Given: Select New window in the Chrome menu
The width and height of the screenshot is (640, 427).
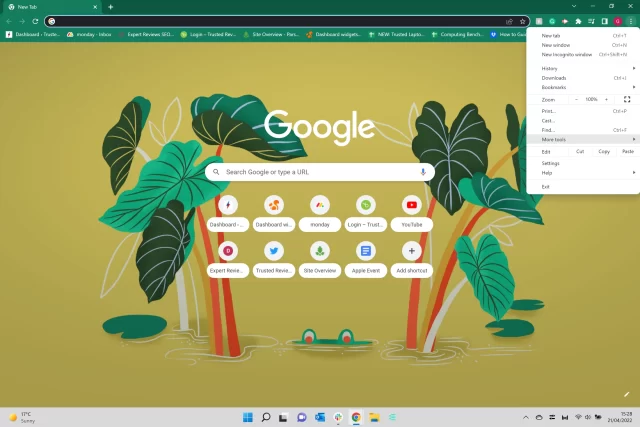Looking at the screenshot, I should coord(583,45).
